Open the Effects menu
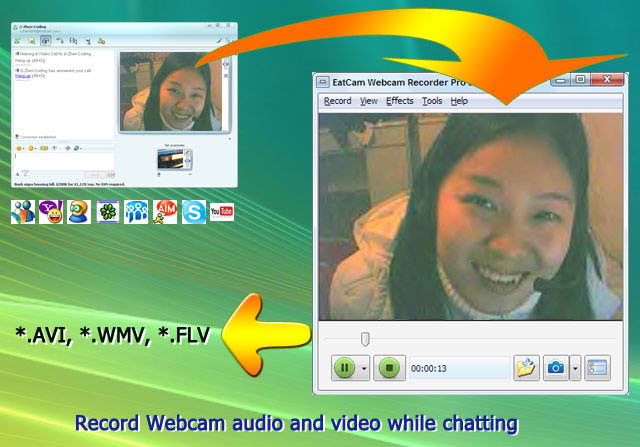The height and width of the screenshot is (447, 640). (399, 101)
